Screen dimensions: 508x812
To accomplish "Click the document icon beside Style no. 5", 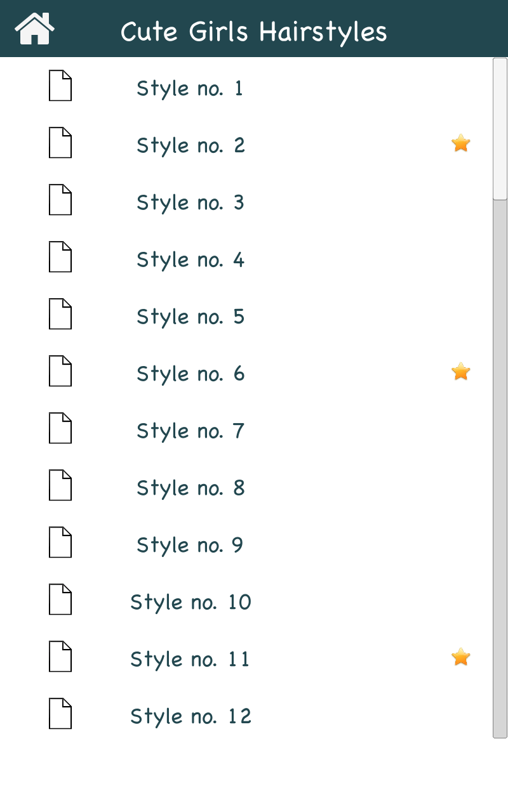I will coord(60,314).
